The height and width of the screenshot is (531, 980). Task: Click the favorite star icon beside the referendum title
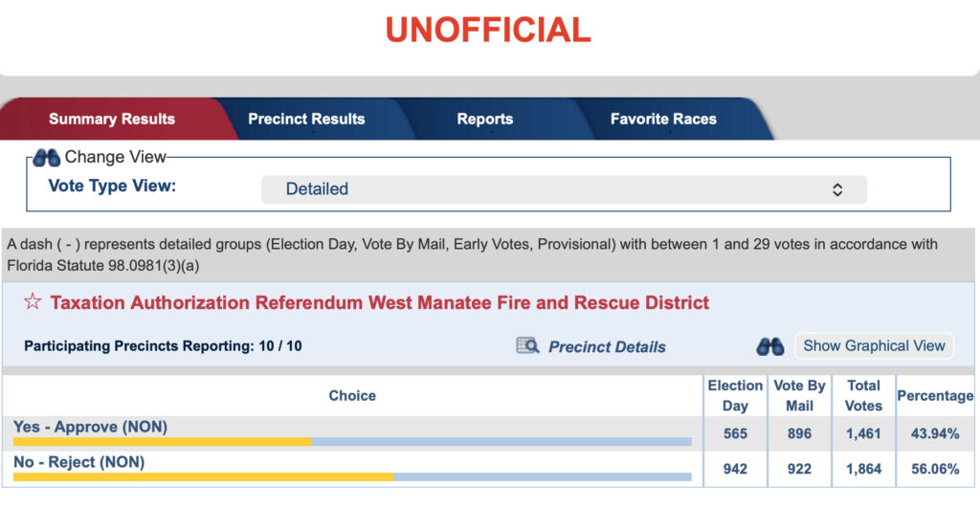[x=33, y=302]
